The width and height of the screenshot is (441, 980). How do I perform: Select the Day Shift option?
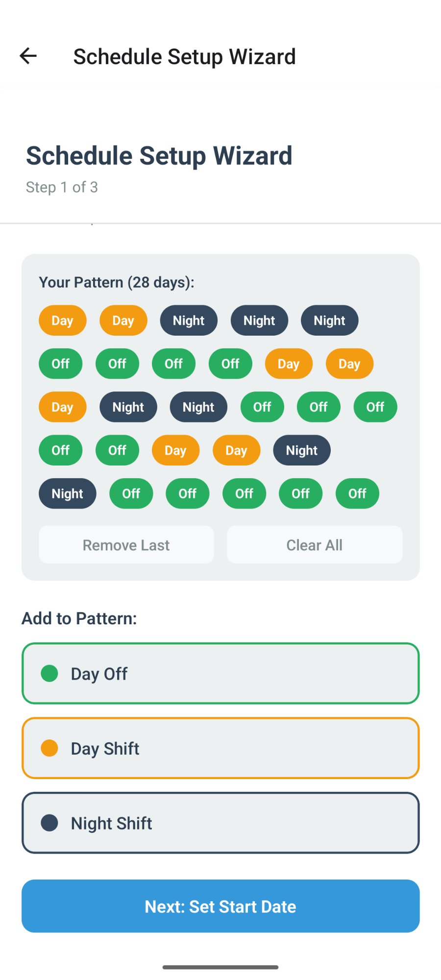pos(220,748)
